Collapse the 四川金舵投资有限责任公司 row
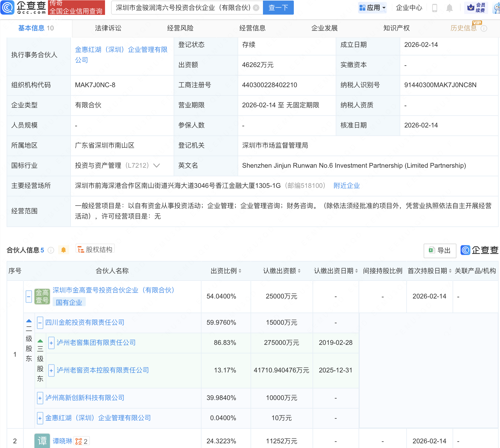This screenshot has height=448, width=500. (x=40, y=322)
